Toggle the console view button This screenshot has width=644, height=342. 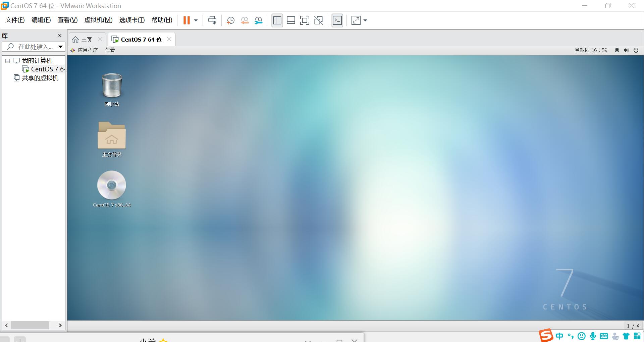(x=337, y=20)
